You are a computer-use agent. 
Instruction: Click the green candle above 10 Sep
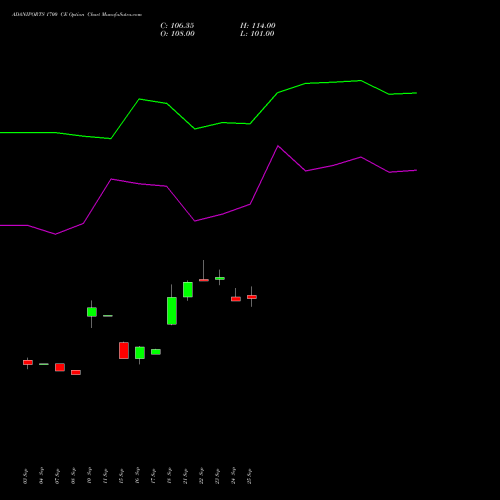coord(92,312)
